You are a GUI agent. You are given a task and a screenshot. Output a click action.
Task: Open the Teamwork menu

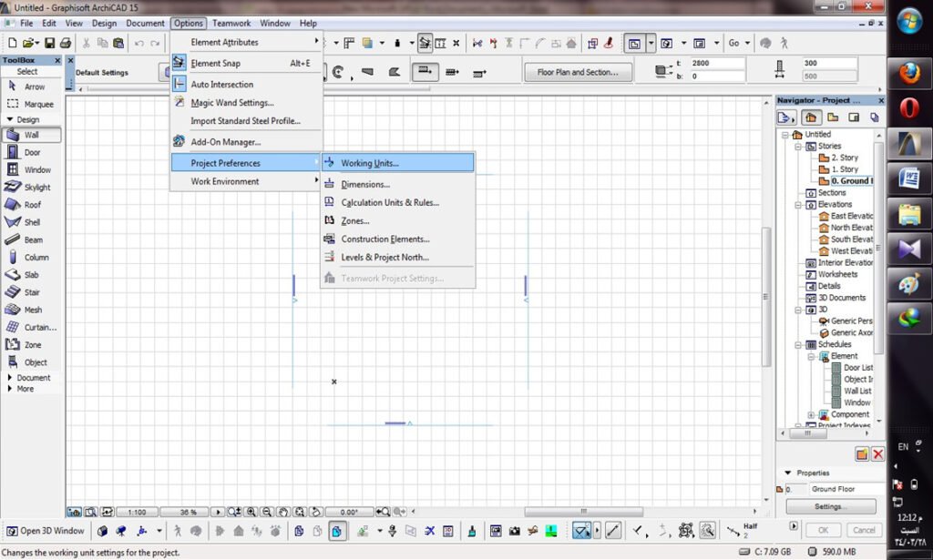tap(231, 23)
